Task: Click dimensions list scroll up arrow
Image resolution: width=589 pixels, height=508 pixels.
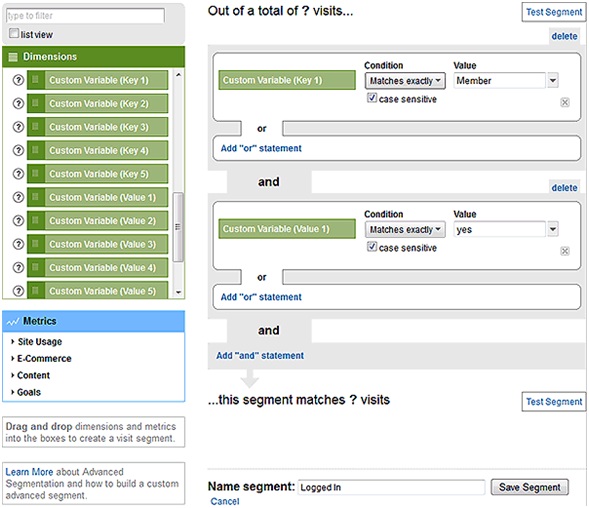Action: [x=178, y=75]
